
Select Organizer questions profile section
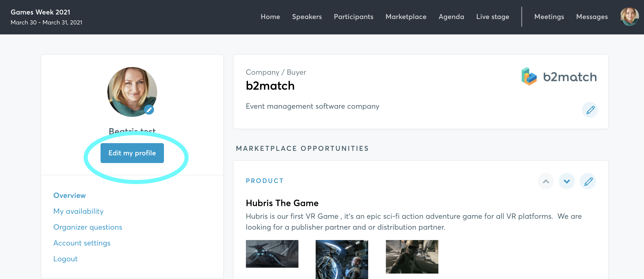(87, 226)
